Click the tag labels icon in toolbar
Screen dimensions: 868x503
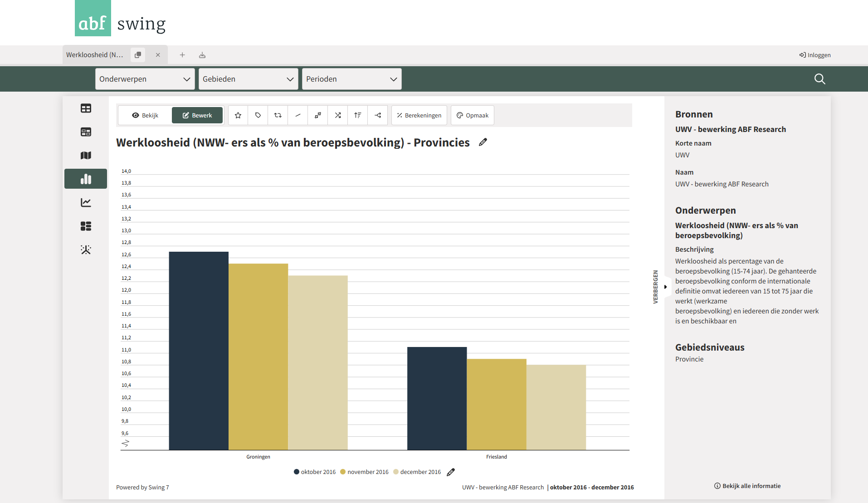(x=258, y=115)
